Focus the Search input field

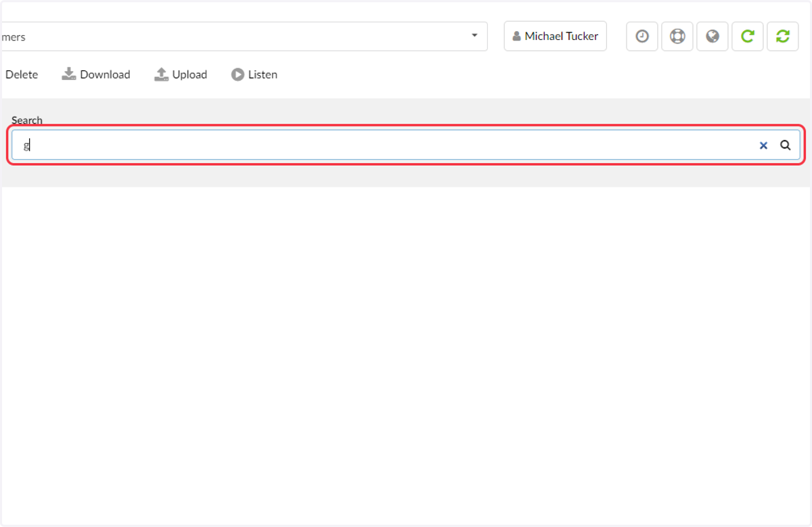406,145
